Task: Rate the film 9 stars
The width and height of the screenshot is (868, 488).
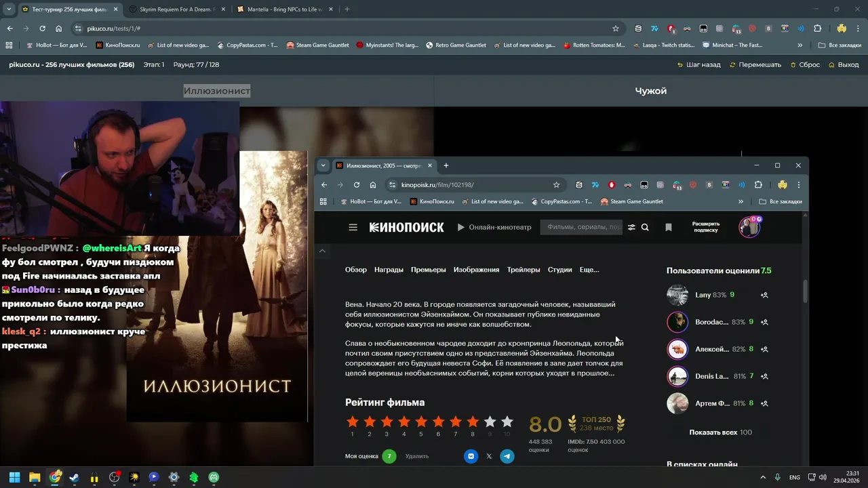Action: (490, 422)
